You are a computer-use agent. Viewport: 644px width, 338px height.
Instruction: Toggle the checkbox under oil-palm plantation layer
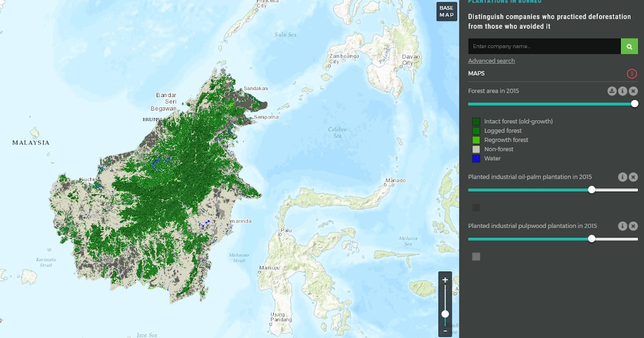pos(475,207)
